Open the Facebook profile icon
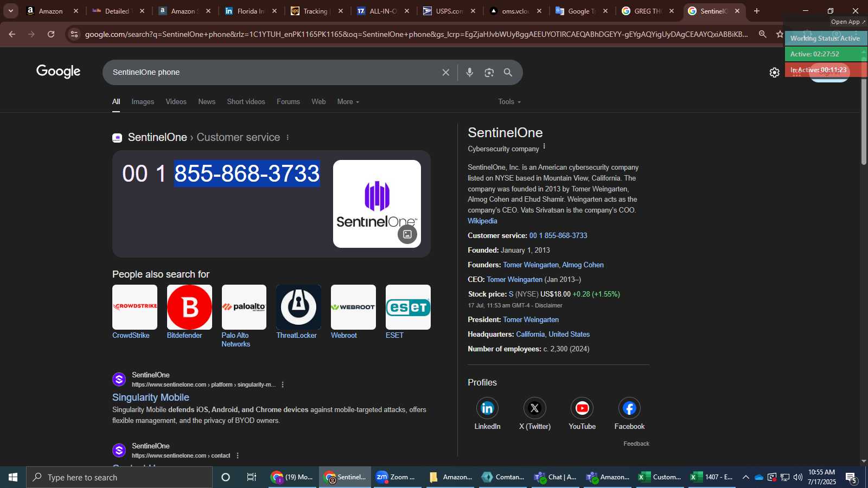 click(x=629, y=408)
